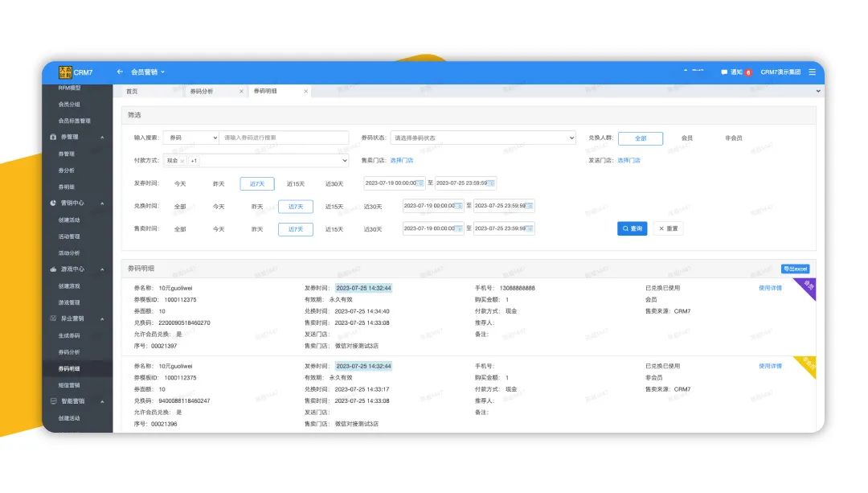This screenshot has width=868, height=493.
Task: Click the 游戏中心 gamepad icon
Action: (x=53, y=269)
